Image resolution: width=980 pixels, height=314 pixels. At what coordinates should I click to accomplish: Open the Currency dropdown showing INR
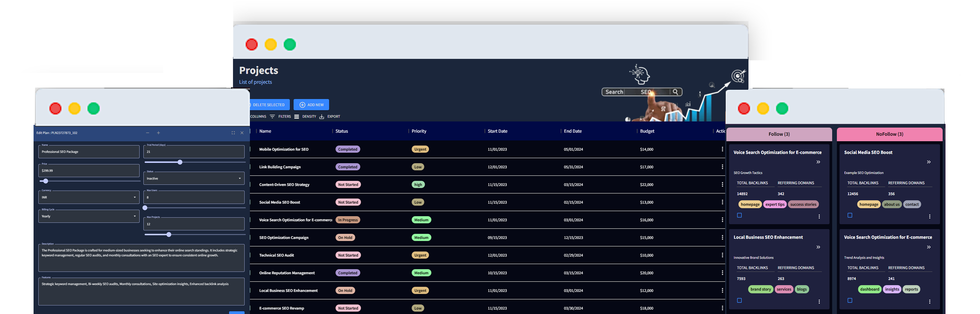click(x=89, y=197)
